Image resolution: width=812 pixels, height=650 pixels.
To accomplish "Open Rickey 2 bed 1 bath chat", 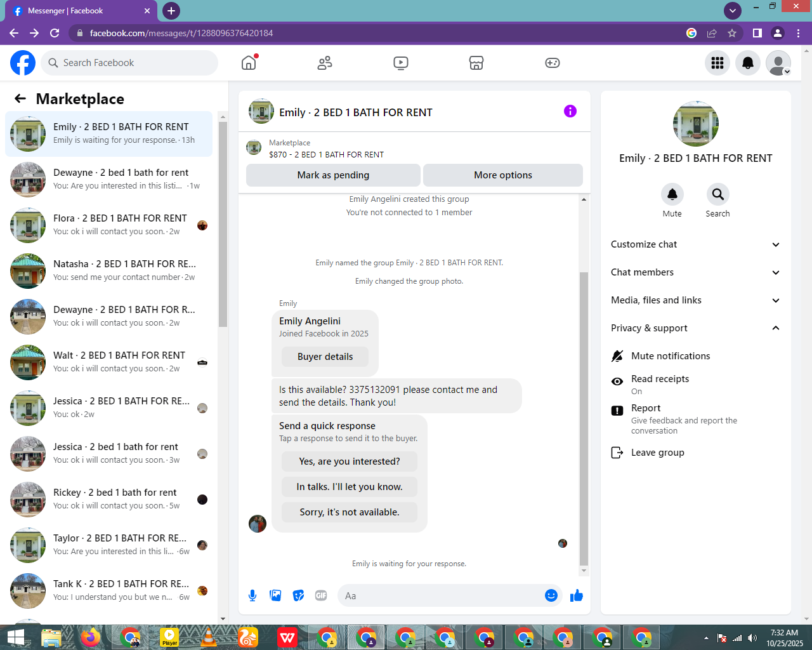I will (108, 500).
